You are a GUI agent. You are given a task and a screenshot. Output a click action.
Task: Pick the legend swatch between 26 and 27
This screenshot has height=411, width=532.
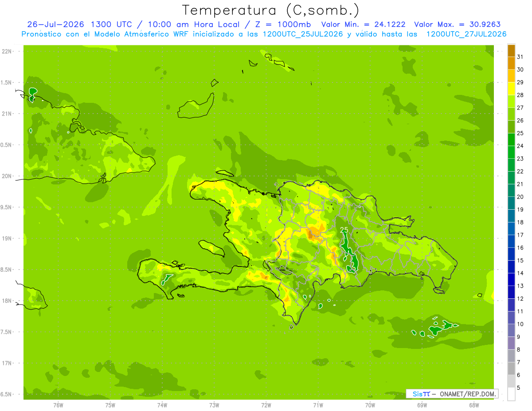coord(511,114)
